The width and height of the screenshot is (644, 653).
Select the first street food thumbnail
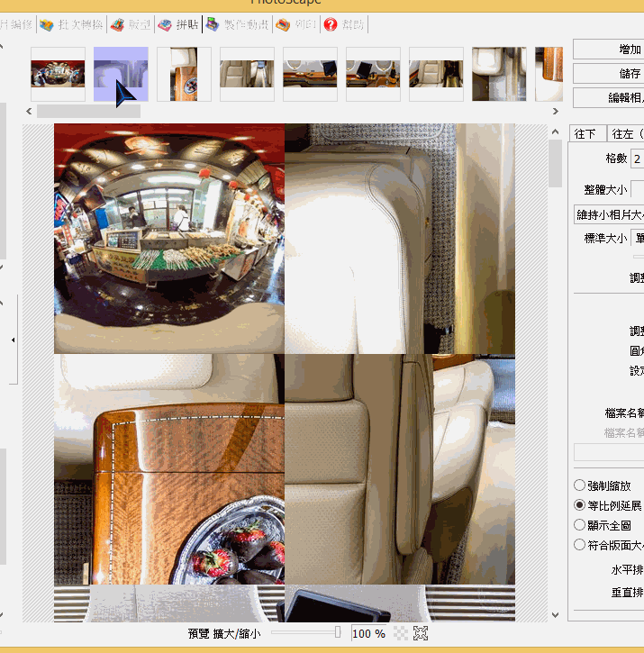coord(58,74)
